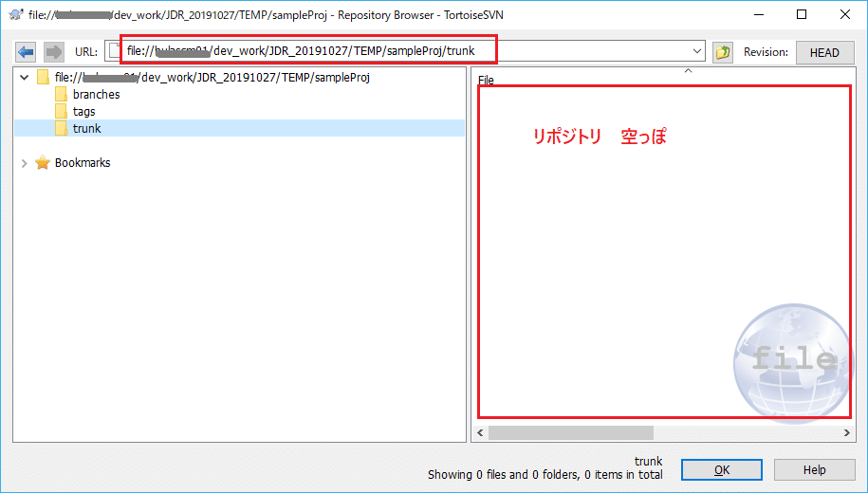
Task: Sort by the File column header
Action: [486, 81]
